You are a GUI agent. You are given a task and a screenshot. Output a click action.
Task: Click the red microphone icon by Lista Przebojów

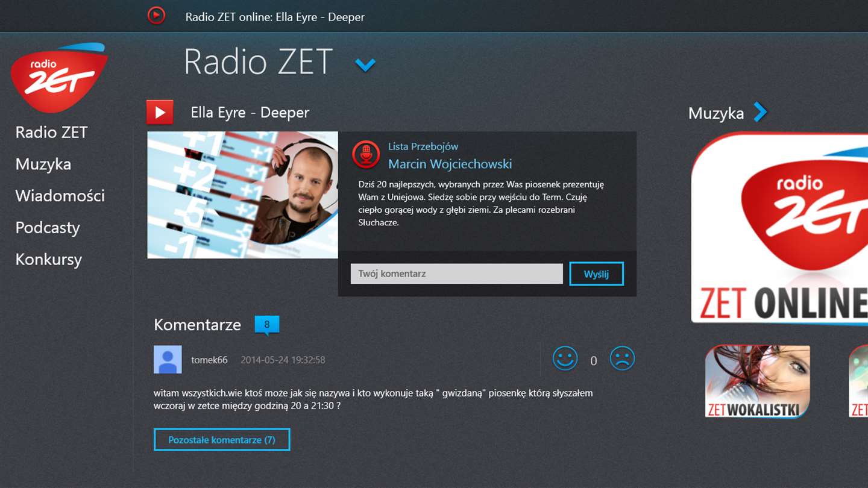(x=366, y=155)
